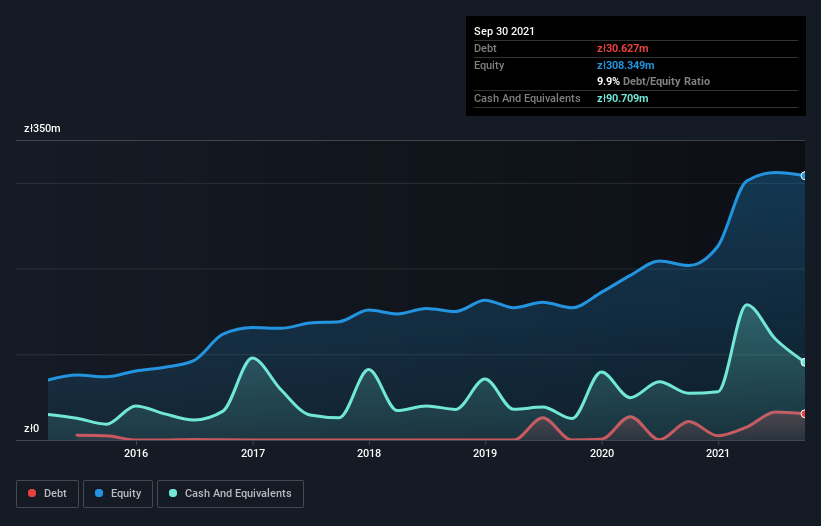The width and height of the screenshot is (821, 526).
Task: Click the 2021 x-axis label
Action: click(x=718, y=453)
